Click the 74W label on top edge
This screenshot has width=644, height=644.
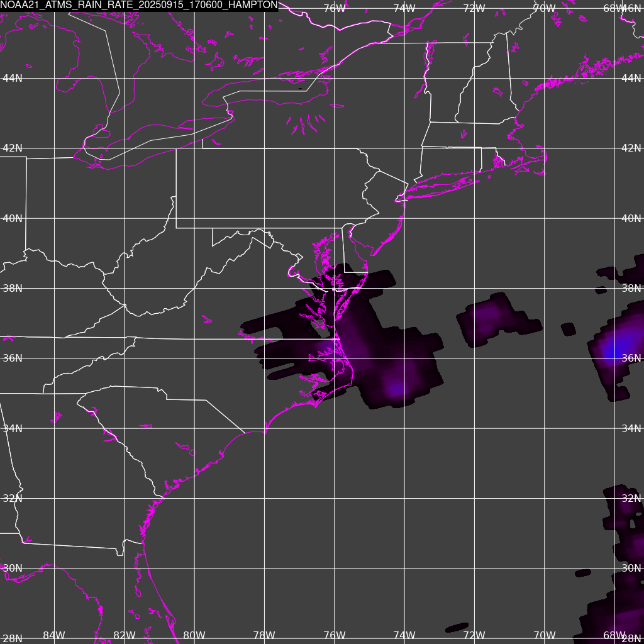tap(404, 8)
